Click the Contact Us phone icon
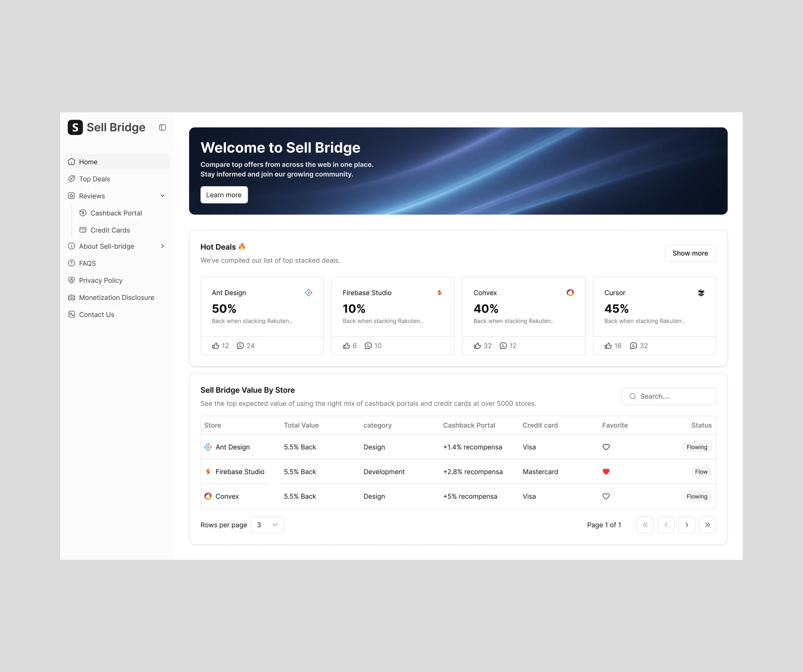Image resolution: width=803 pixels, height=672 pixels. coord(71,314)
